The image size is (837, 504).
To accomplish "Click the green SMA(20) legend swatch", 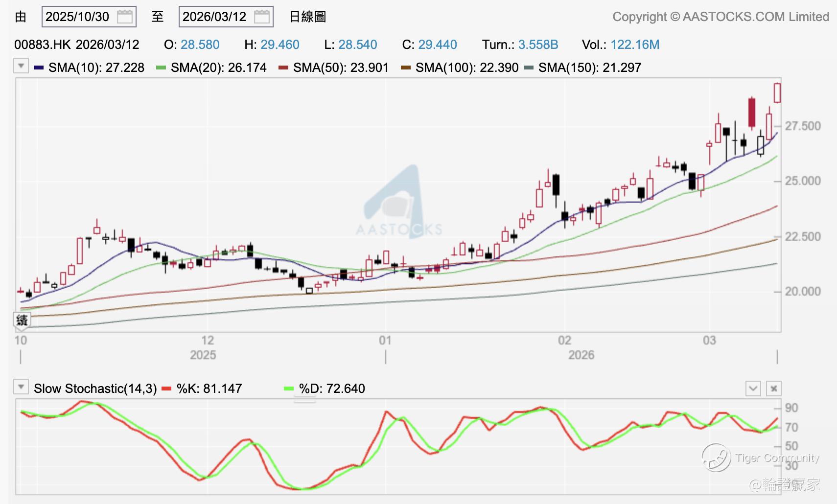I will pos(161,68).
